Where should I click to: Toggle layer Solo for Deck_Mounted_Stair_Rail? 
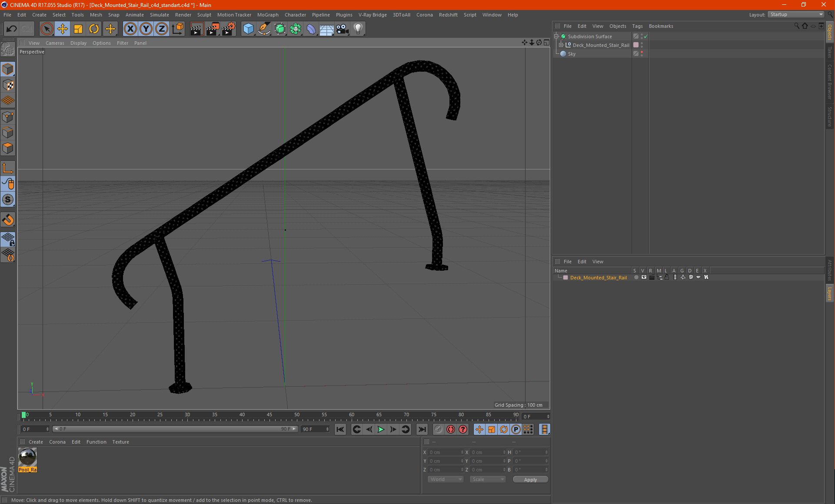(x=636, y=277)
